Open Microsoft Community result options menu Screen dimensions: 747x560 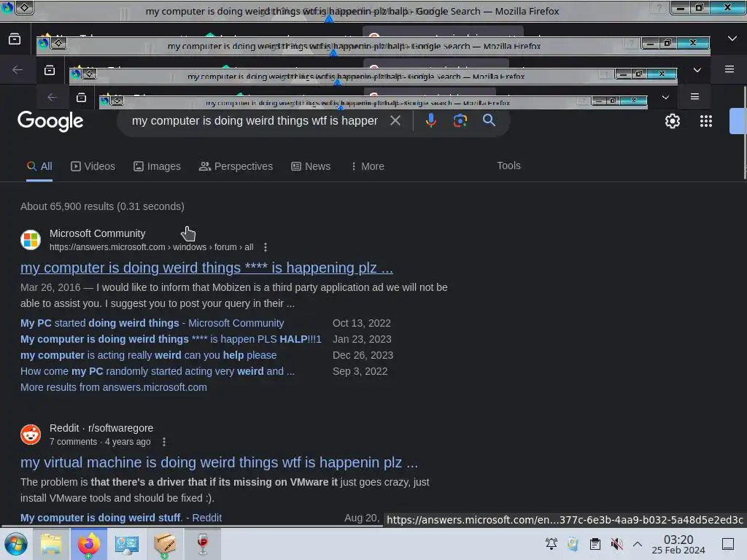266,247
